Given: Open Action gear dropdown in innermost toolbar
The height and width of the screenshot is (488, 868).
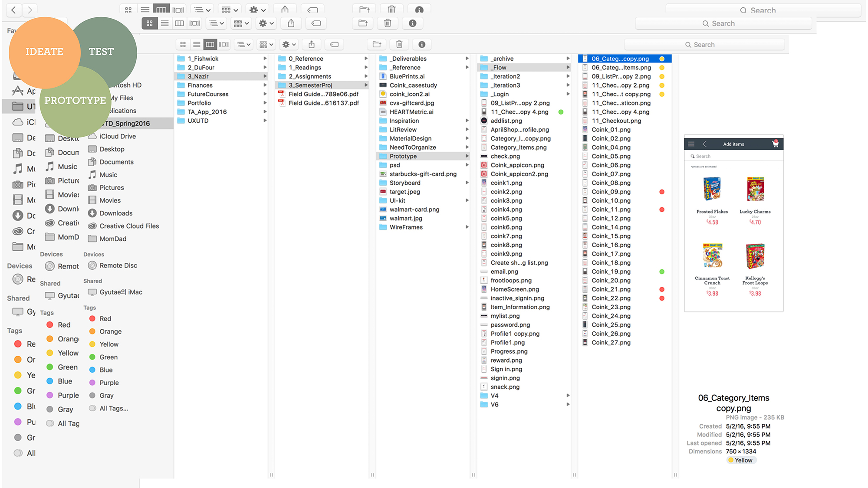Looking at the screenshot, I should (289, 44).
